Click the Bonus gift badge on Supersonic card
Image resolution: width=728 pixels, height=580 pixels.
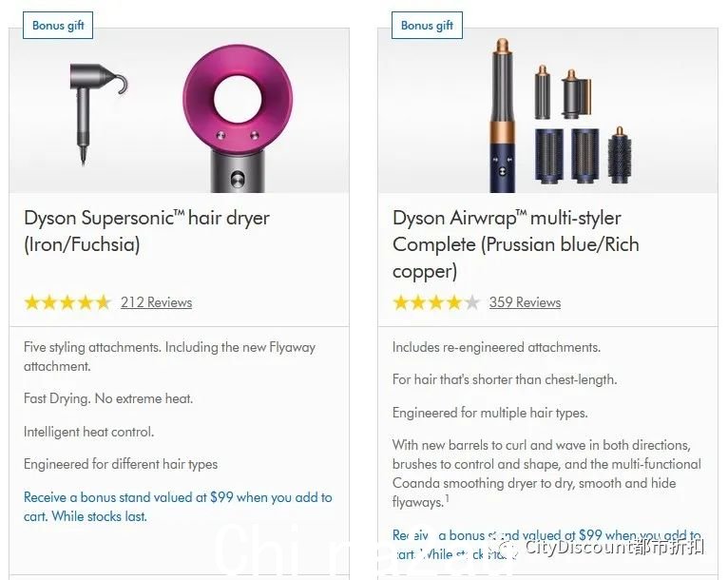pyautogui.click(x=58, y=26)
